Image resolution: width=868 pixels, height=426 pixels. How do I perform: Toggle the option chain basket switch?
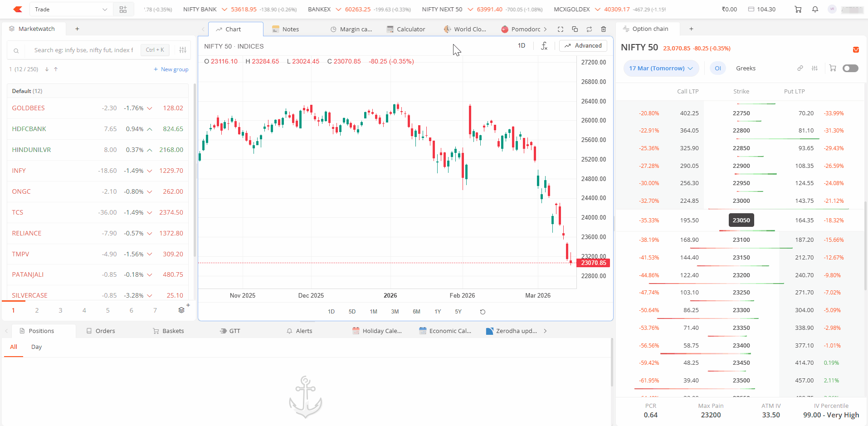click(850, 68)
